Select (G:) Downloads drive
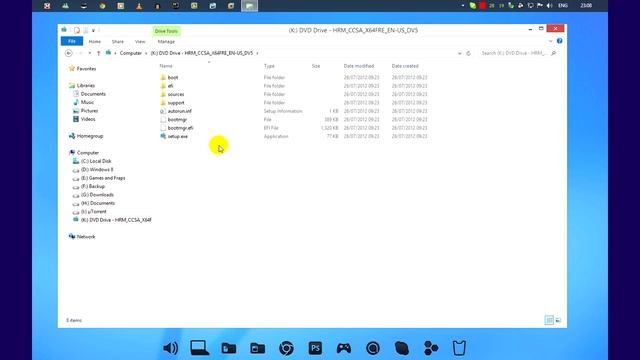 [x=93, y=195]
